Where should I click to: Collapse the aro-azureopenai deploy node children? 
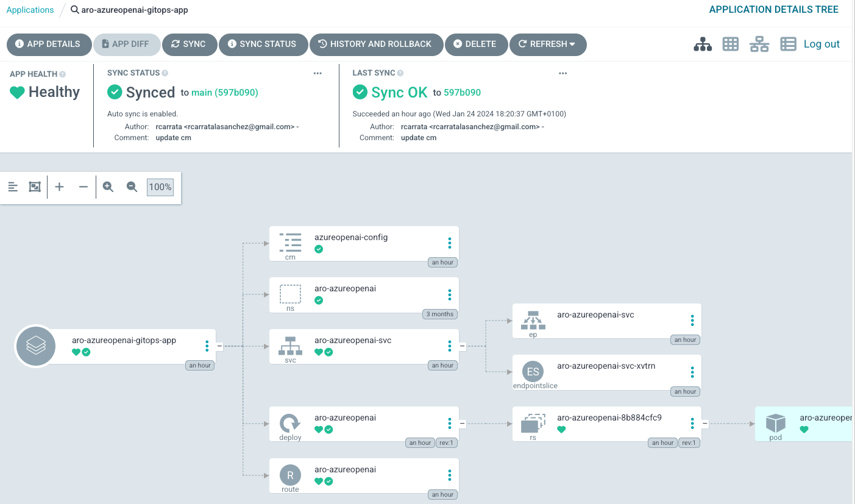[x=463, y=423]
